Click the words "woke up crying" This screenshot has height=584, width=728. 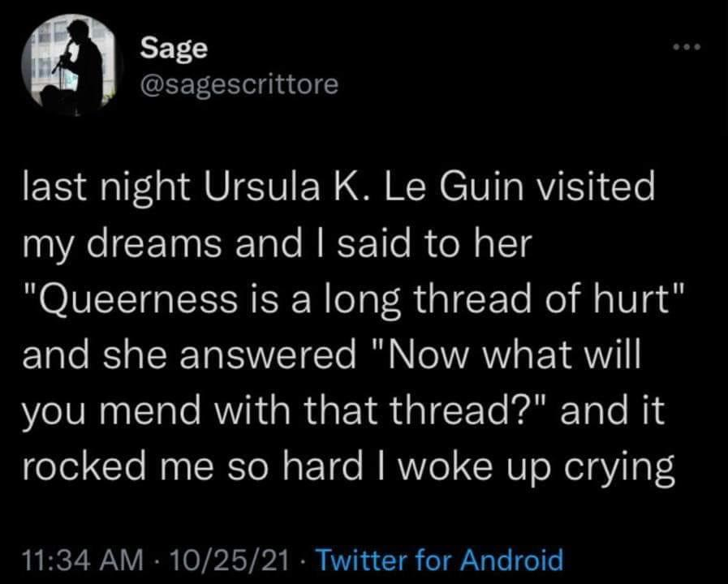pos(536,469)
